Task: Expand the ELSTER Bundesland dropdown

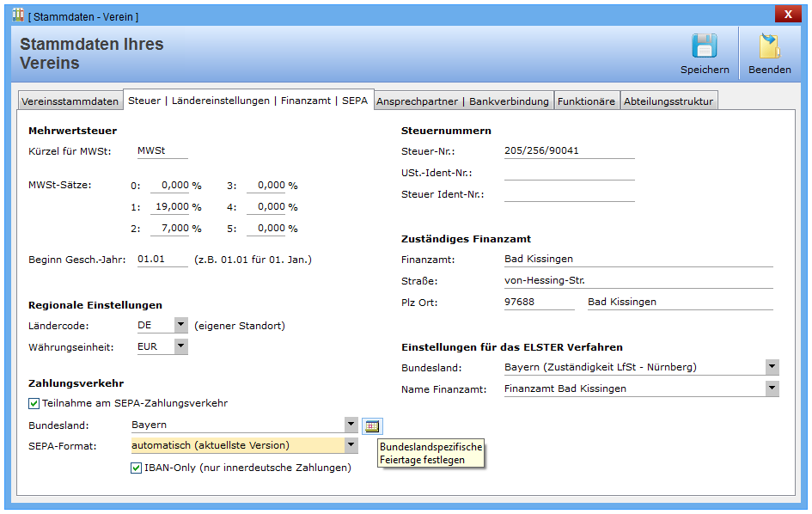Action: point(772,367)
